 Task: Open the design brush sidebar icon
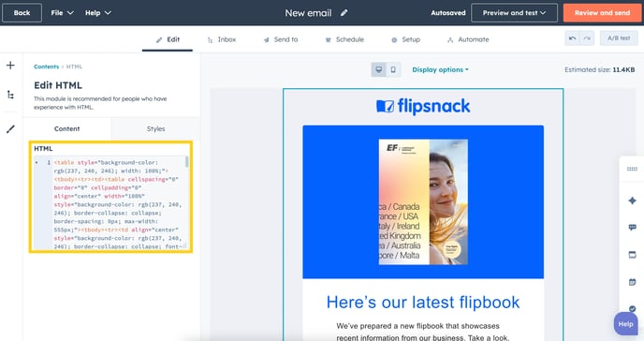click(10, 129)
